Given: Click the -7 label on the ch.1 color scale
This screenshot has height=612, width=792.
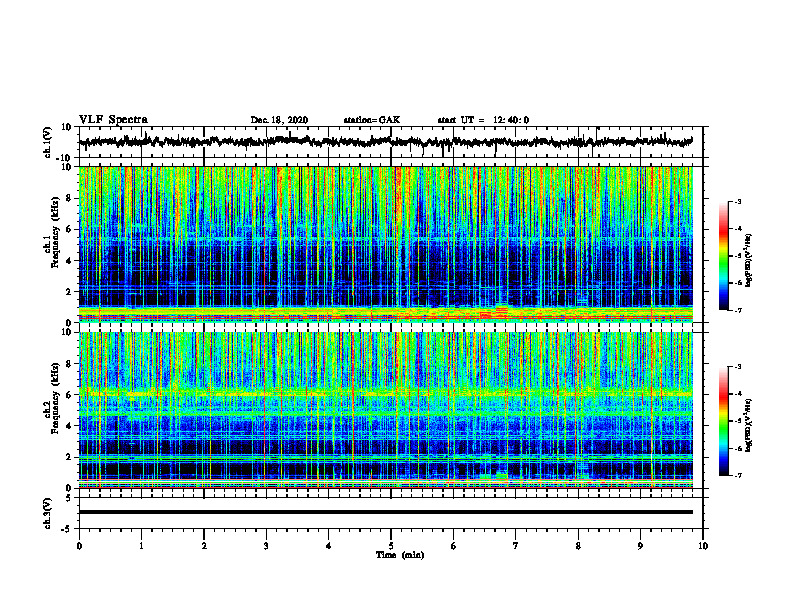Looking at the screenshot, I should click(737, 310).
